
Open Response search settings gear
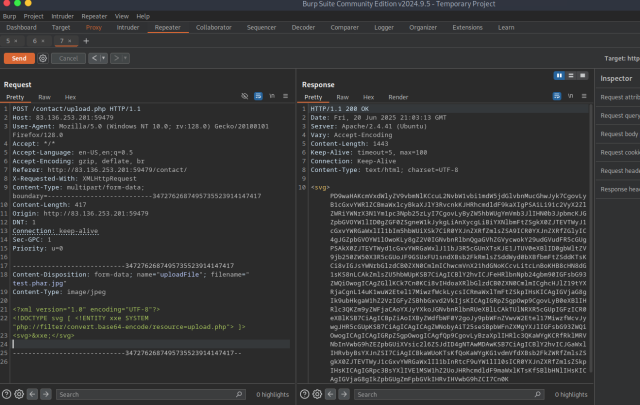pyautogui.click(x=317, y=394)
